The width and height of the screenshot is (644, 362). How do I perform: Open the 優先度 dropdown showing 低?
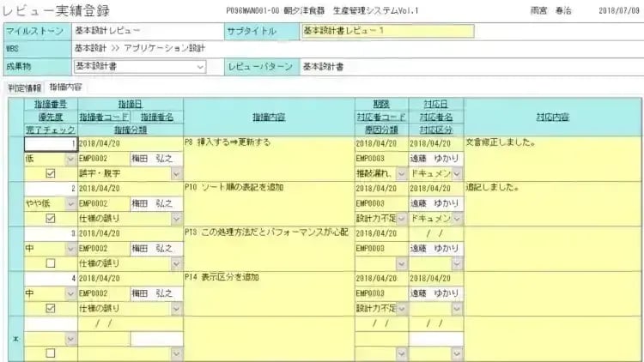[x=70, y=158]
